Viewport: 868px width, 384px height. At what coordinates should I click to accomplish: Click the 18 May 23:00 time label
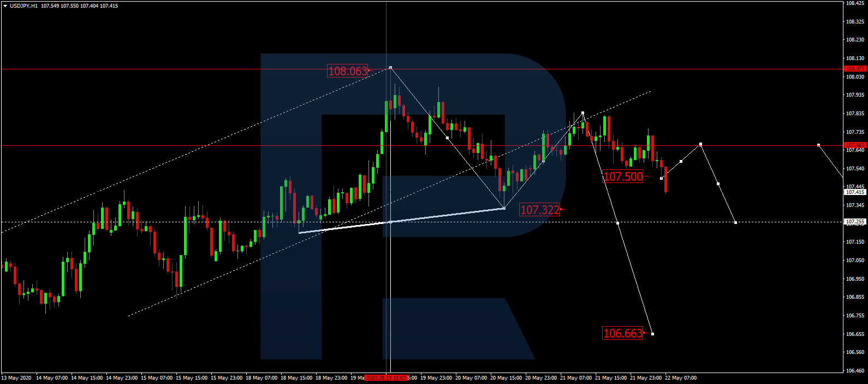pyautogui.click(x=331, y=378)
